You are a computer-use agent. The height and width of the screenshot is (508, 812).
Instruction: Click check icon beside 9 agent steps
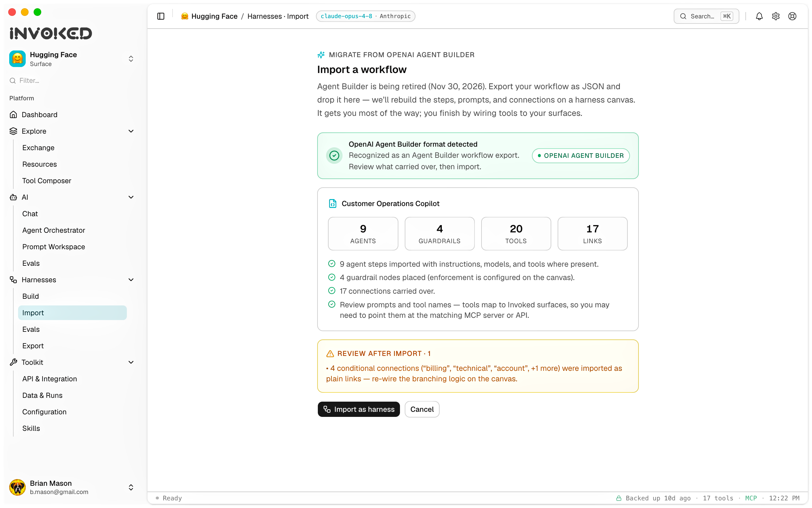point(331,264)
